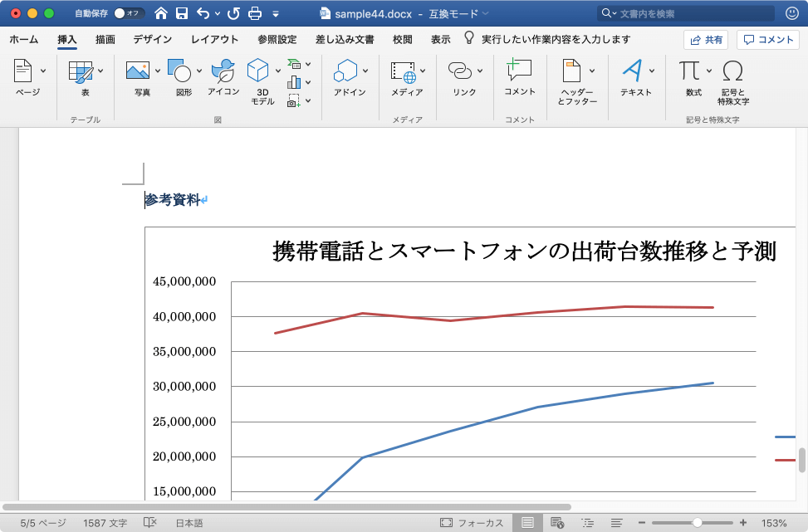The image size is (808, 532).
Task: Open the アドイン add-ins icon
Action: coord(345,71)
